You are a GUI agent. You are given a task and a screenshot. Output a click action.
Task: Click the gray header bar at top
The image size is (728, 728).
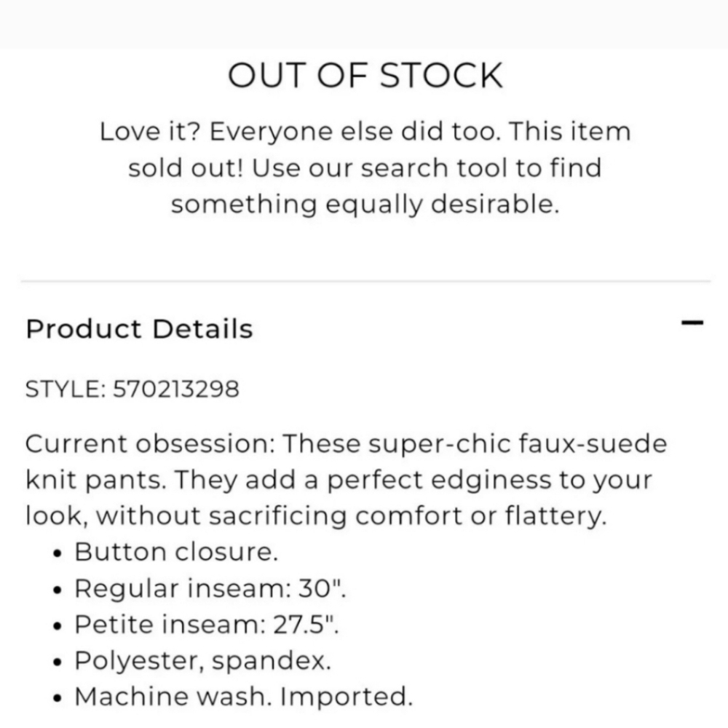pos(364,24)
